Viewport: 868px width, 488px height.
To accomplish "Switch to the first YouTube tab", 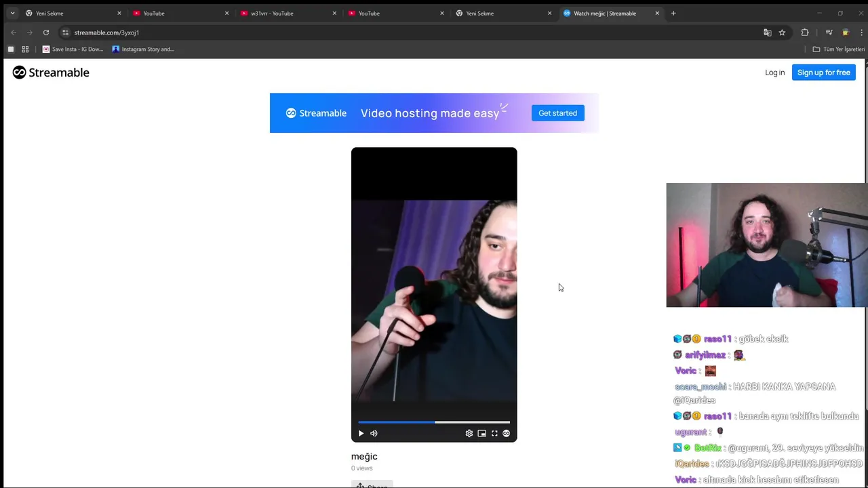I will 180,13.
